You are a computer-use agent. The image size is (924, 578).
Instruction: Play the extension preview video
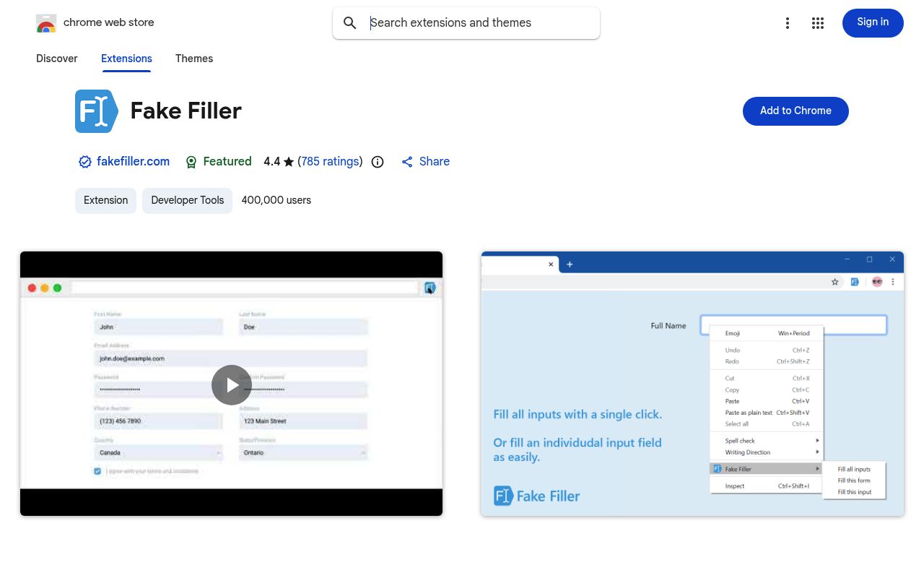click(x=231, y=384)
